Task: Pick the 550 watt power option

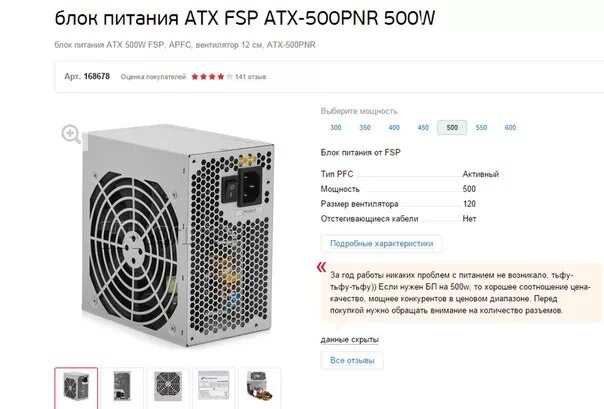Action: (x=481, y=127)
